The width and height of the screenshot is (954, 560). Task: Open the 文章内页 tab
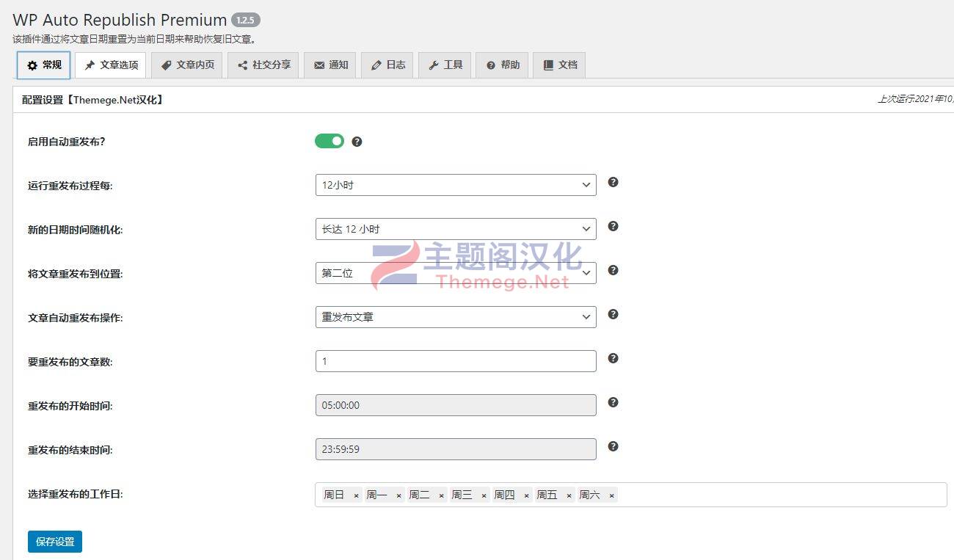187,65
